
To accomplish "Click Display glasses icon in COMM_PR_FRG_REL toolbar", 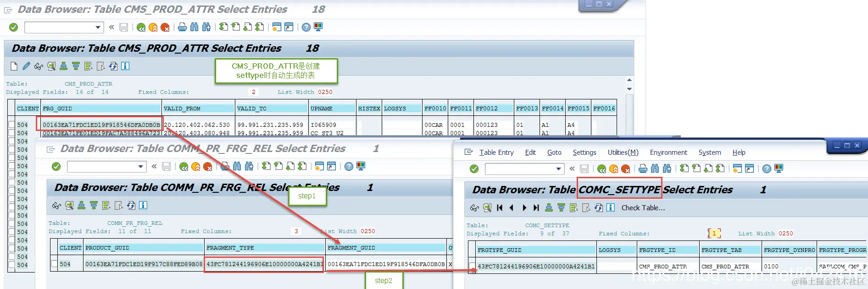I will tap(56, 206).
